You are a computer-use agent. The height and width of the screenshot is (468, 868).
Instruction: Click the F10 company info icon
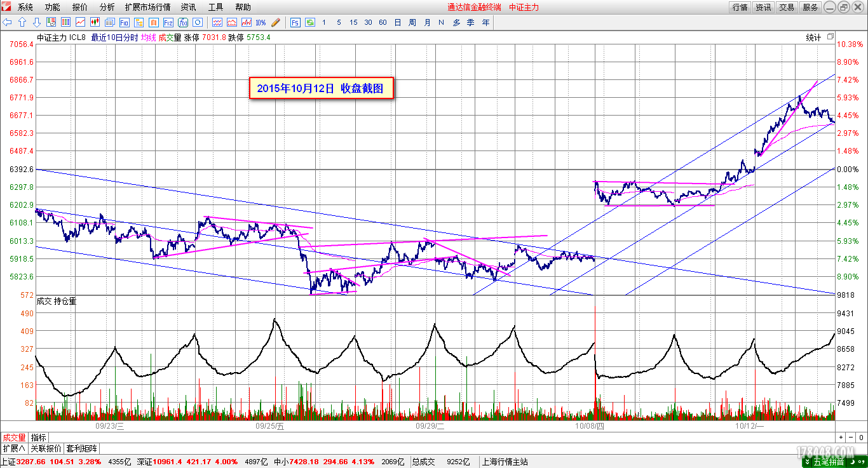(125, 22)
